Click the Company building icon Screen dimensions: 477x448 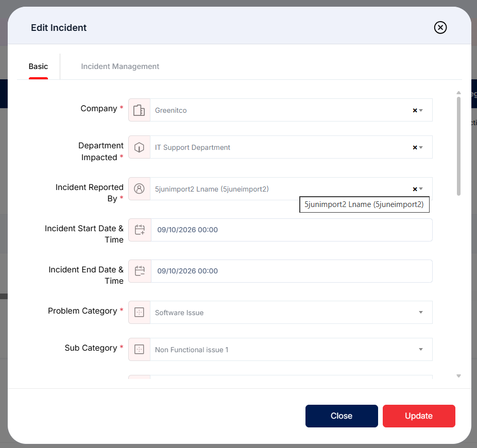tap(139, 110)
